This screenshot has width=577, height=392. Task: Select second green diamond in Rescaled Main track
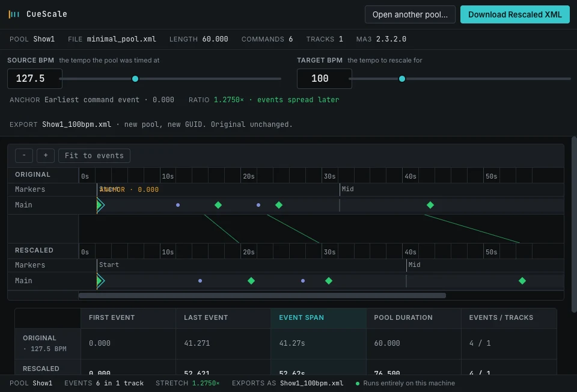tap(329, 281)
